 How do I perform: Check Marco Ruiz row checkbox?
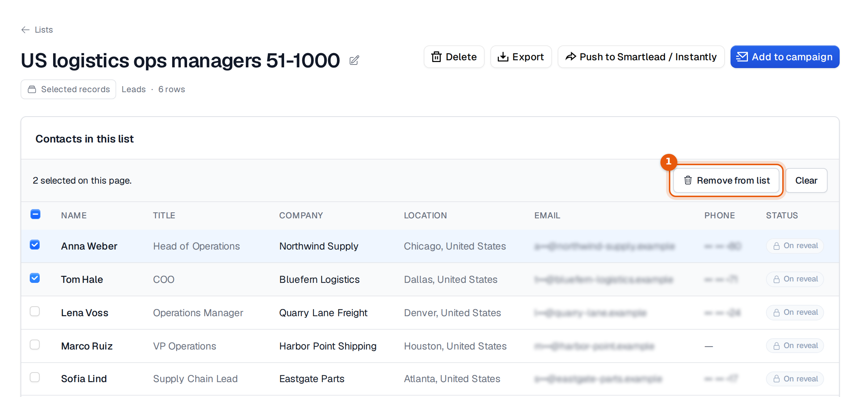point(35,345)
